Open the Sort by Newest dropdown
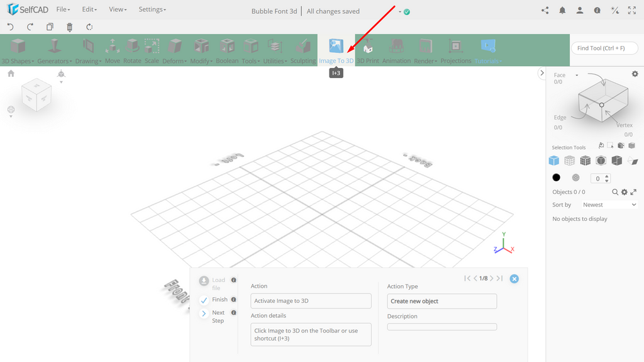The height and width of the screenshot is (362, 644). pos(609,205)
